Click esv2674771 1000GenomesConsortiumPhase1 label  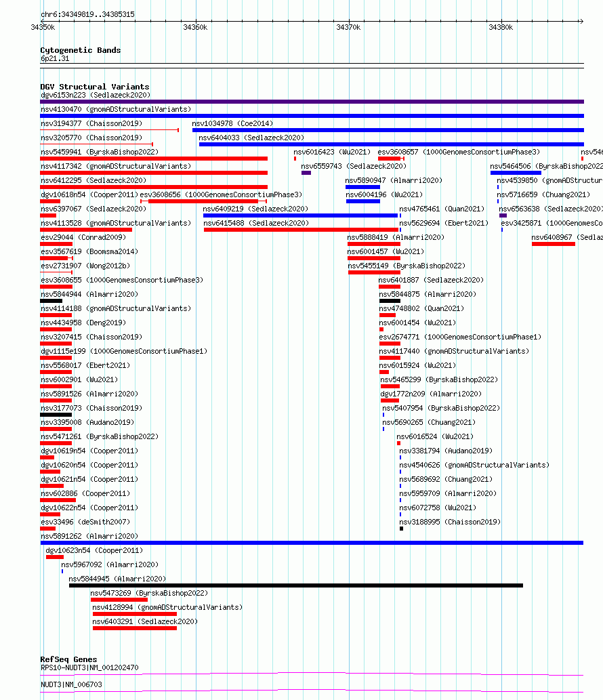click(x=460, y=338)
